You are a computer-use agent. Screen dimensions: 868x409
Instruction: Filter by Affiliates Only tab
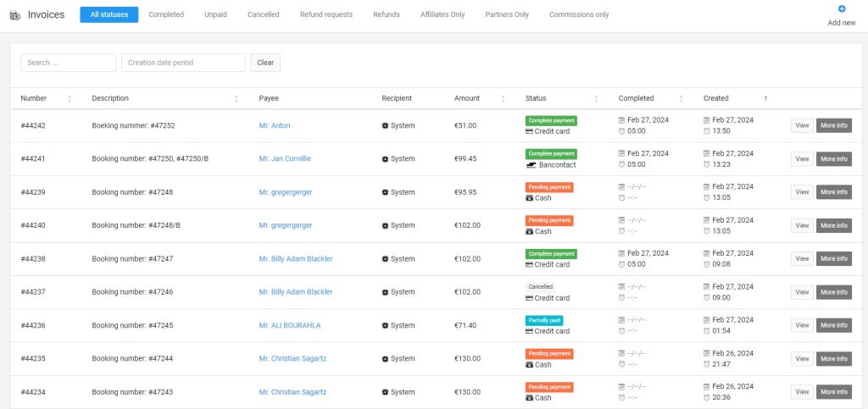442,15
